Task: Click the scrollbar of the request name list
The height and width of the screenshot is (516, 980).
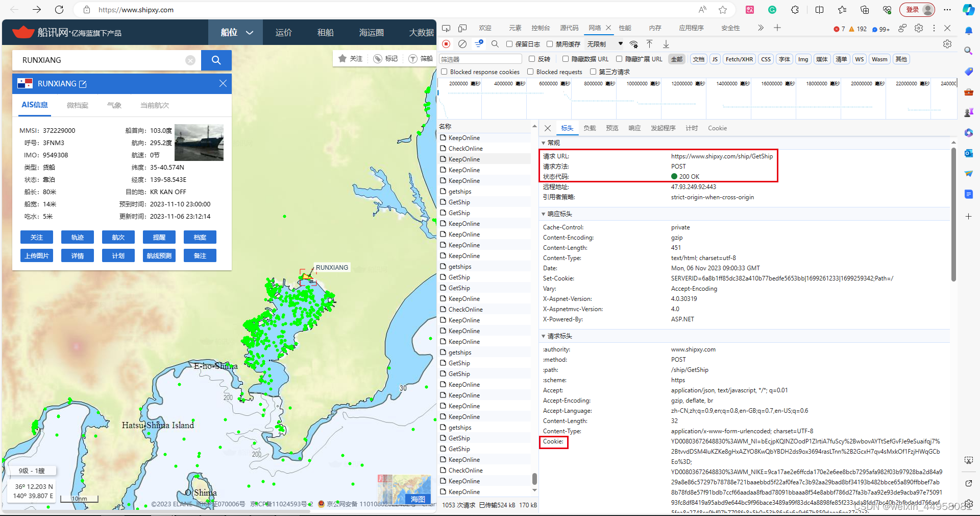Action: [534, 479]
